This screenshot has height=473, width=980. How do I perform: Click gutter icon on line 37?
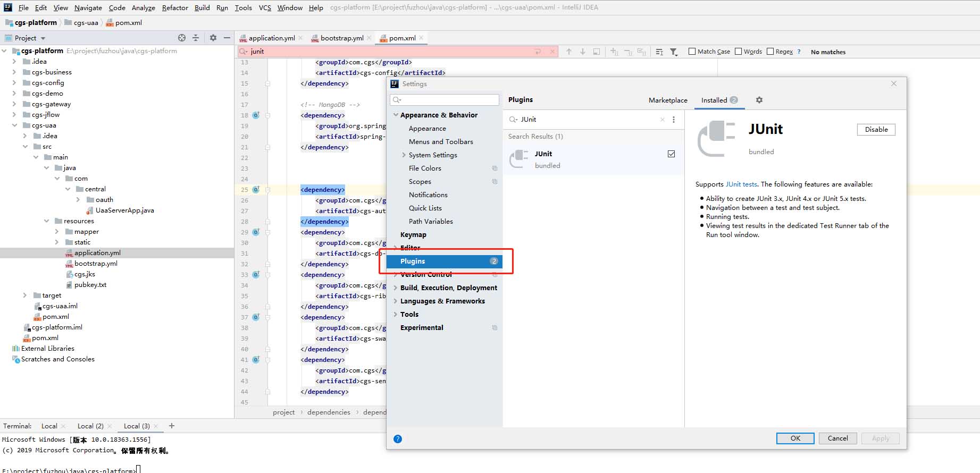(256, 317)
